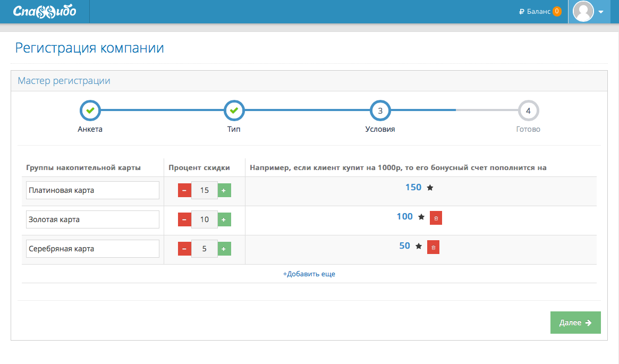The image size is (619, 364).
Task: Edit the Платиновая карта name field
Action: pyautogui.click(x=93, y=190)
